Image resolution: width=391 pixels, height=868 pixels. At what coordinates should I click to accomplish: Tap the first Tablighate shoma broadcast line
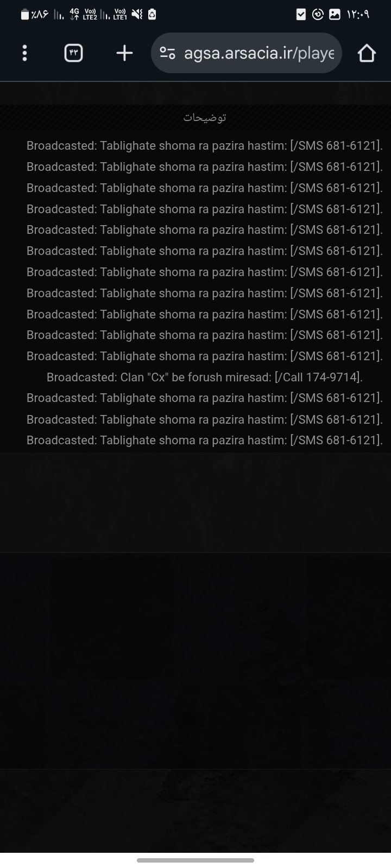[205, 145]
